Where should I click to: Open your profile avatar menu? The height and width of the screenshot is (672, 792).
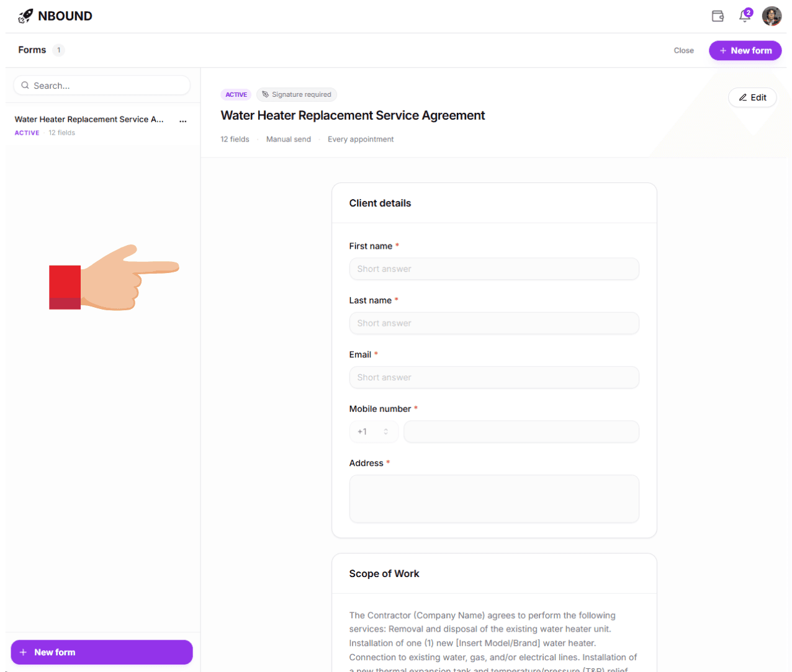tap(772, 16)
